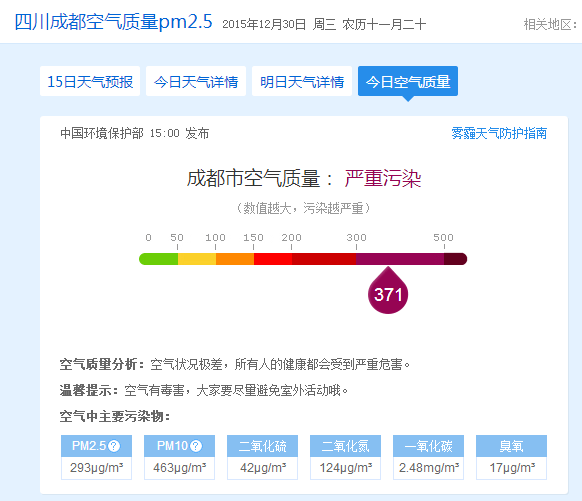Click the 严重污染 status text
Viewport: 582px width, 501px height.
pyautogui.click(x=383, y=178)
